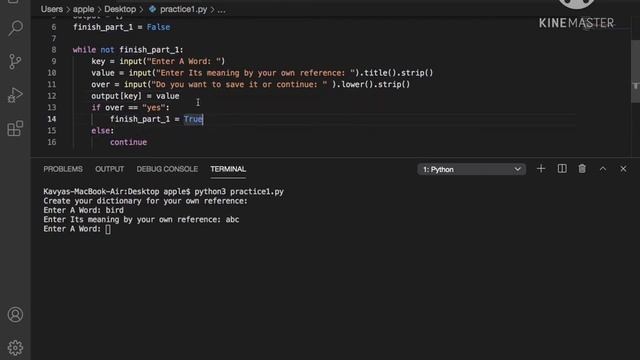The width and height of the screenshot is (640, 360).
Task: Open the Source Control view
Action: click(16, 62)
